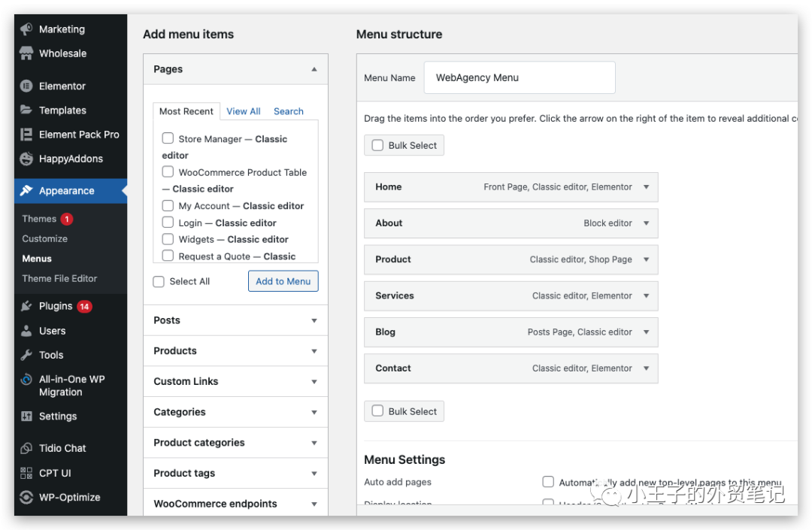Screen dimensions: 812x530
Task: Expand the Product menu item arrow
Action: [x=647, y=259]
